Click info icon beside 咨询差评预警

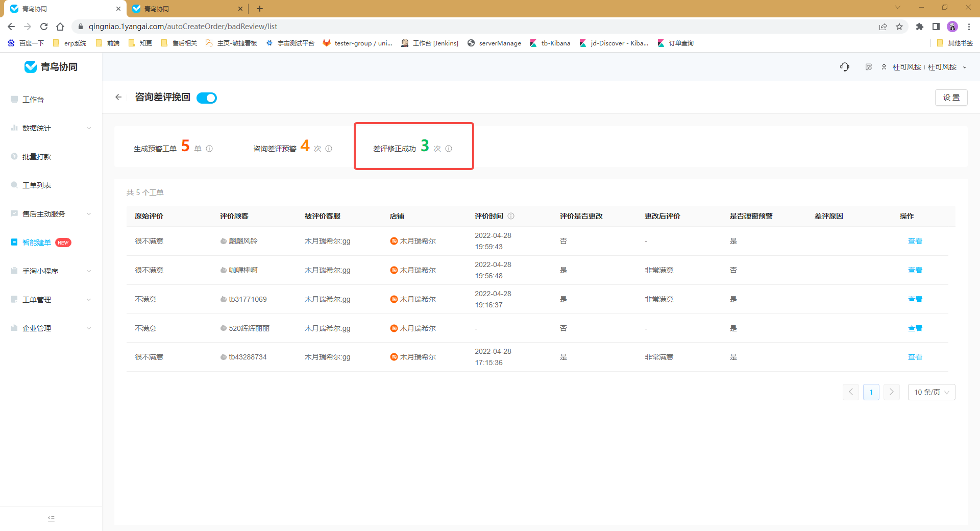[x=329, y=149]
